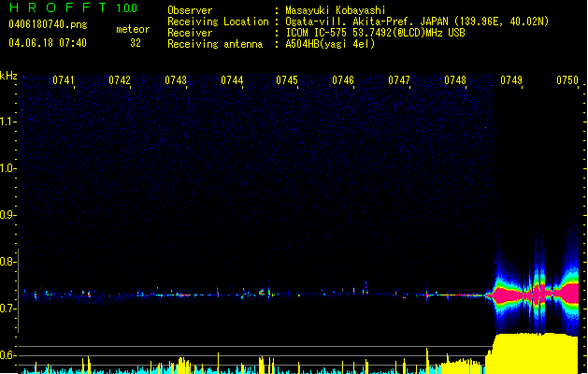Click the Receiving Location label

pos(218,22)
